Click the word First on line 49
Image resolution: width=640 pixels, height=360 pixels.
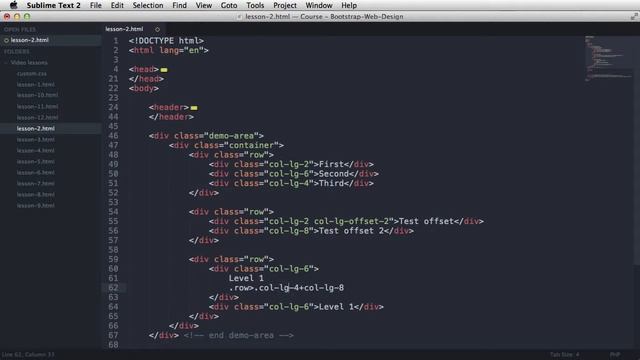coord(331,164)
